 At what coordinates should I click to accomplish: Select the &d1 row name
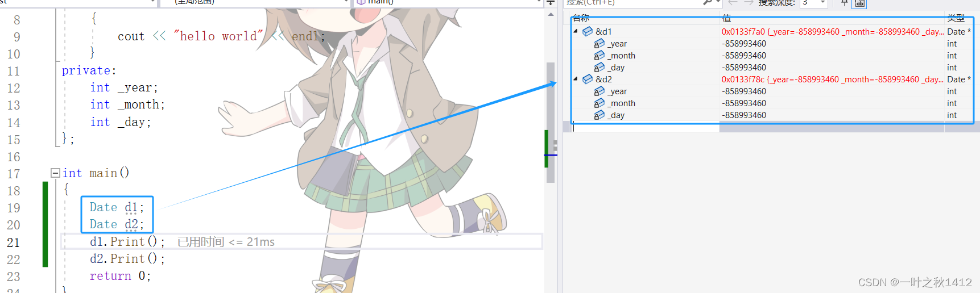[603, 32]
